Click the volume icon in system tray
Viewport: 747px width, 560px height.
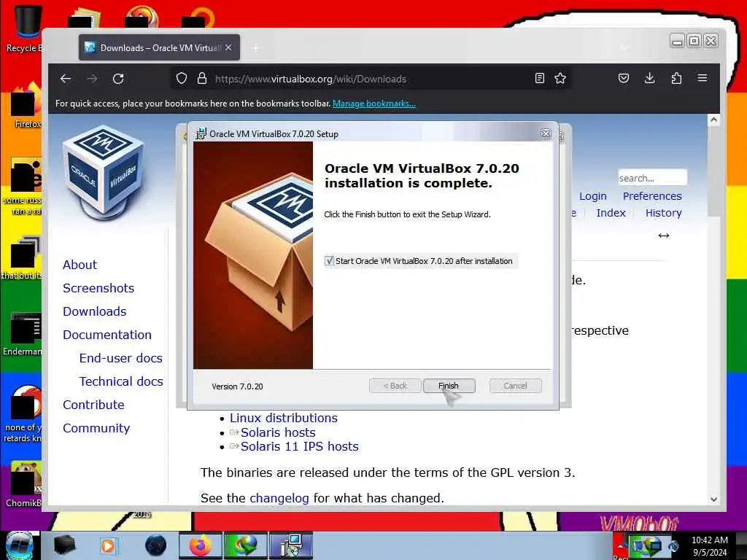click(673, 545)
